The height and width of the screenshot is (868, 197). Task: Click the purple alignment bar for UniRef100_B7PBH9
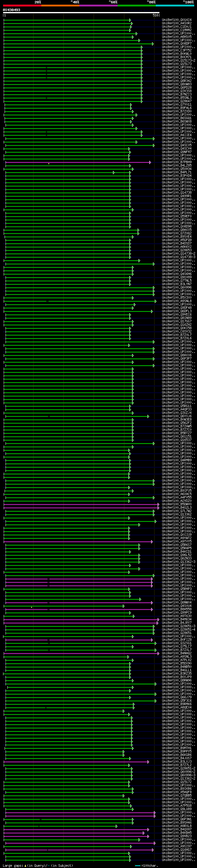[x=78, y=162]
